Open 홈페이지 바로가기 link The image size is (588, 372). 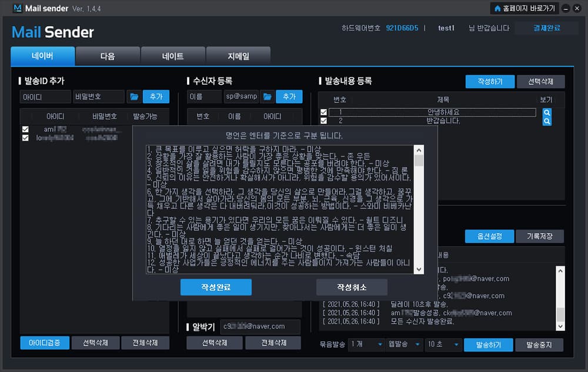click(x=525, y=8)
